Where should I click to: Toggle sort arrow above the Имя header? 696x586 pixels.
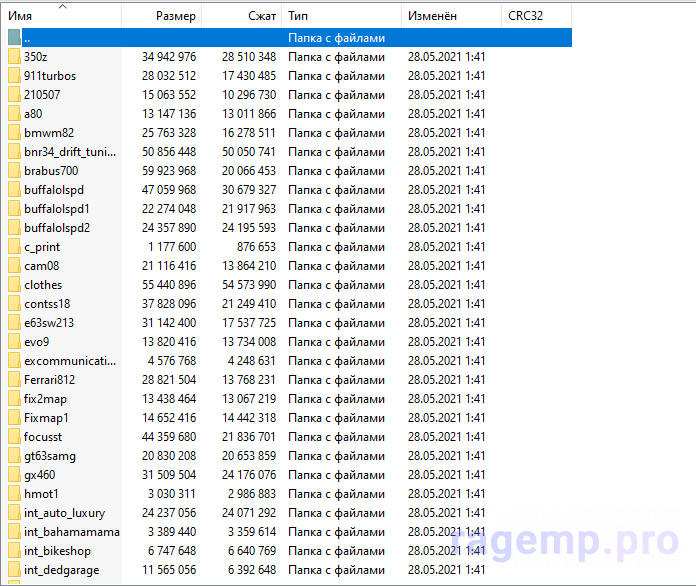63,6
